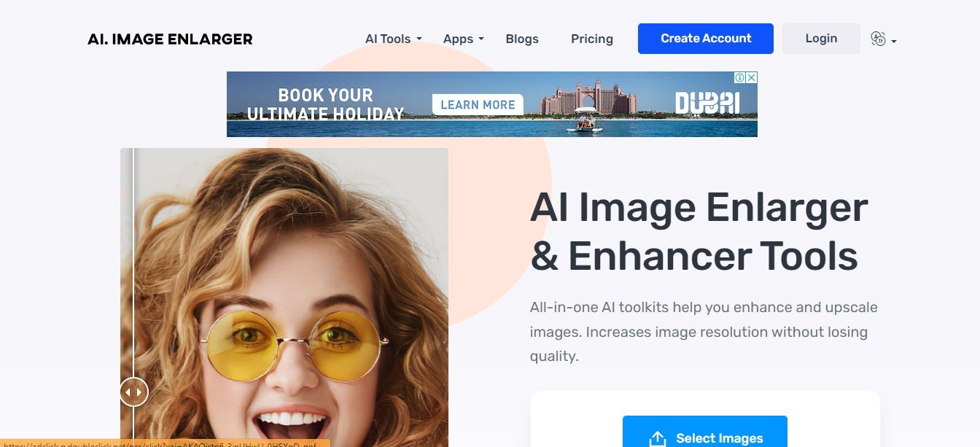Click the ad info icon

[739, 77]
